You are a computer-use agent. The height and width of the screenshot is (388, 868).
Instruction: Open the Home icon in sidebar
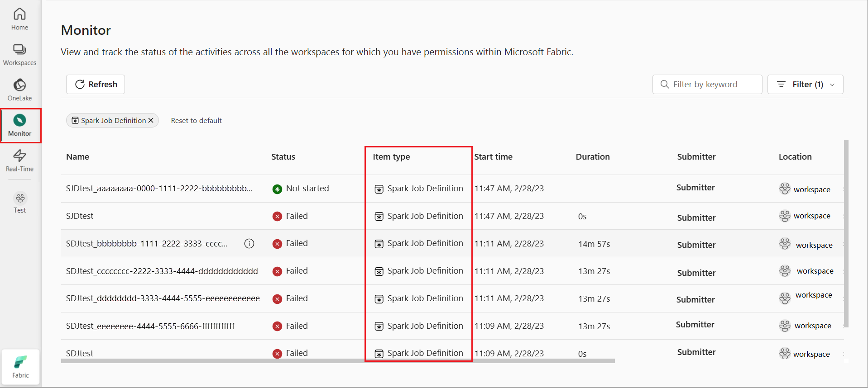[x=19, y=19]
